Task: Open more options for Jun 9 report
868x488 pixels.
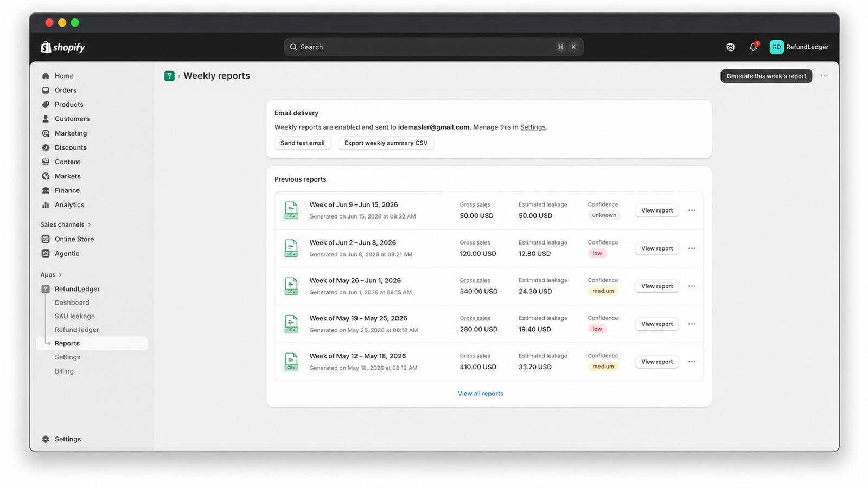Action: [692, 210]
